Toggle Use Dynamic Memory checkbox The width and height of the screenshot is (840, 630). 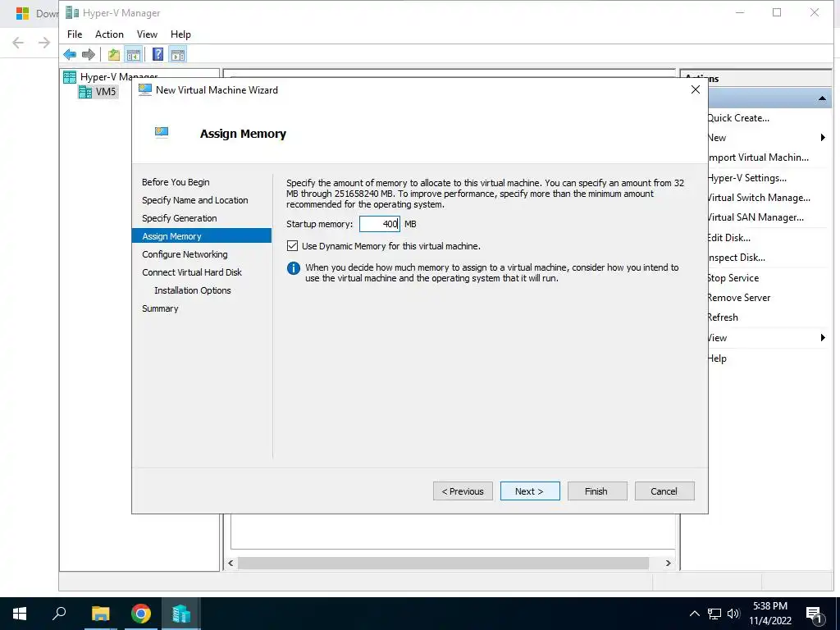293,246
